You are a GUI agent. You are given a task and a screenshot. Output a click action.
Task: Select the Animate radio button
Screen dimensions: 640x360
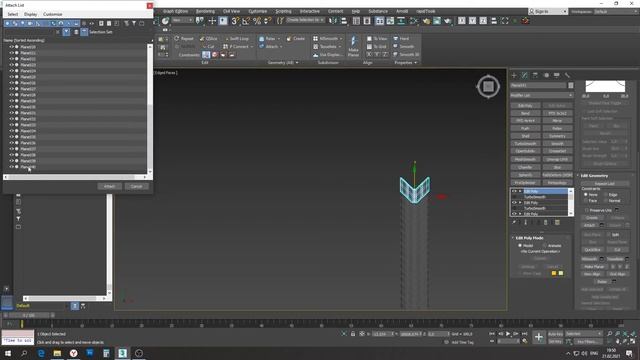tap(544, 246)
